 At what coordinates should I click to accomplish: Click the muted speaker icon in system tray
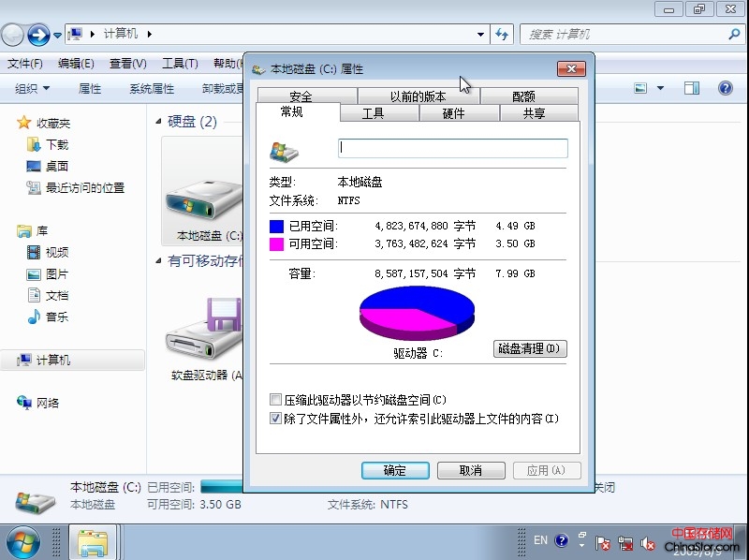pyautogui.click(x=647, y=542)
